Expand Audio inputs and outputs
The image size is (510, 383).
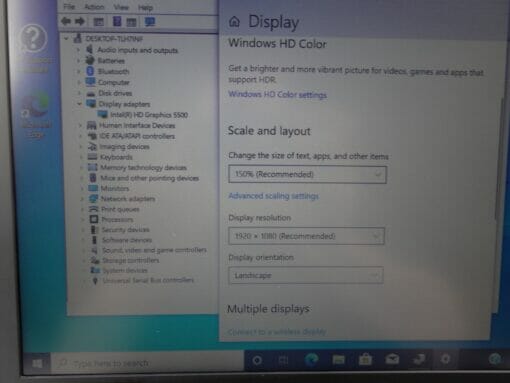tap(79, 50)
